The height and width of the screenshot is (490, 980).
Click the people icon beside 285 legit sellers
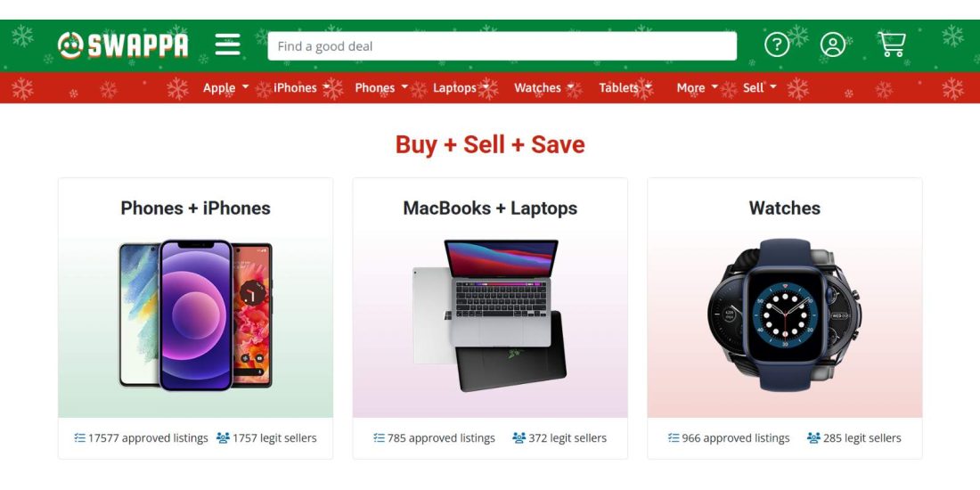click(x=813, y=438)
